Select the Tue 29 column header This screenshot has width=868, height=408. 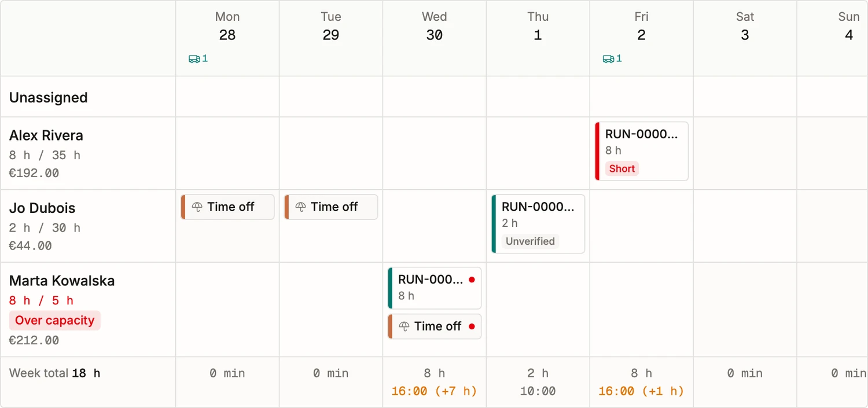click(331, 38)
